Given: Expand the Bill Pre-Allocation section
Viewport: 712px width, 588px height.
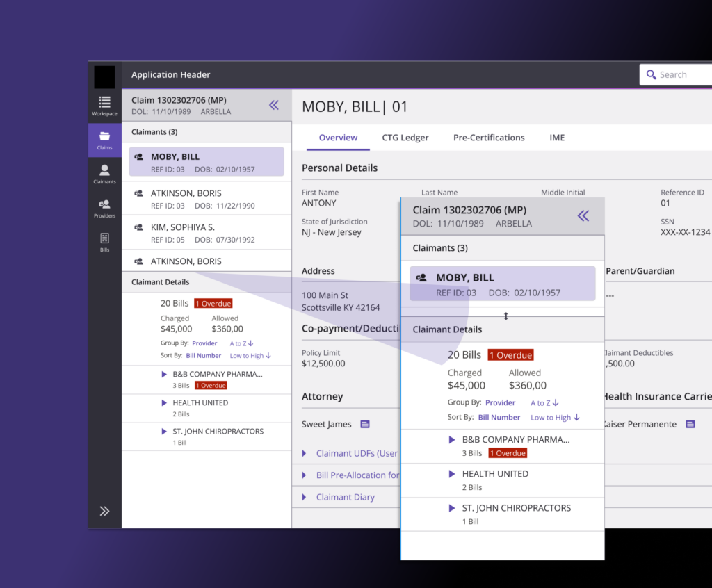Looking at the screenshot, I should click(305, 475).
